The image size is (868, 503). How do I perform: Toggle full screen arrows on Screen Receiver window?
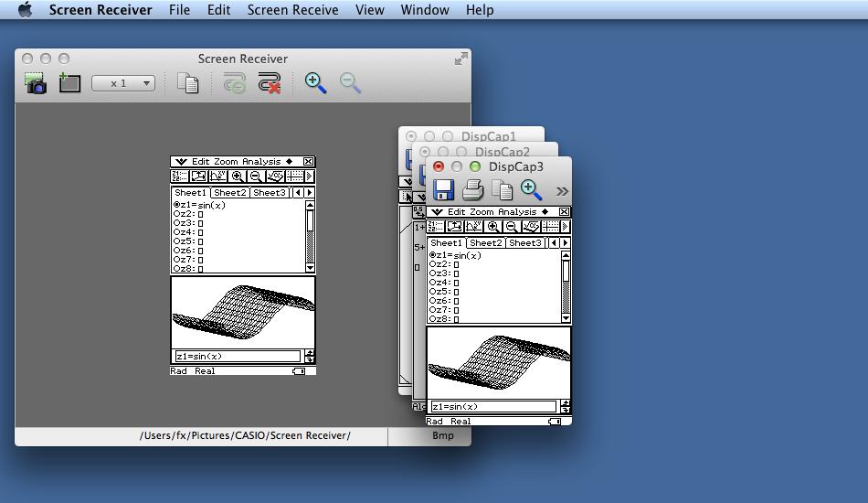pos(460,59)
